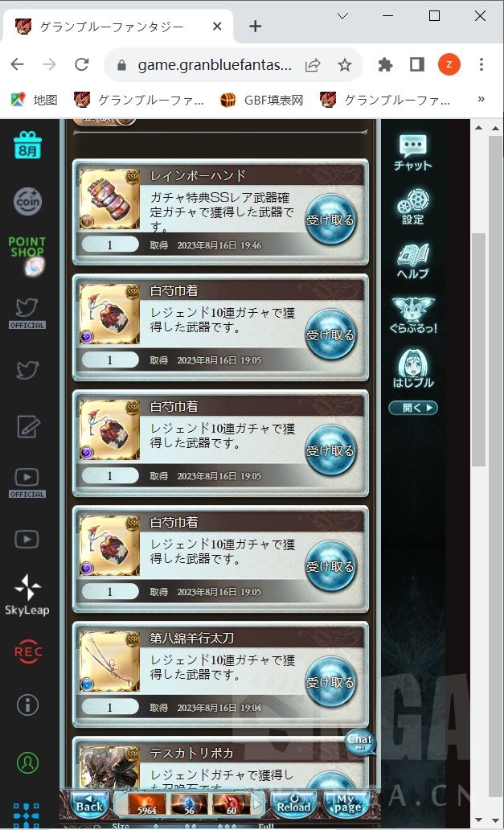
Task: Open the ぐらぶるっ! comic icon
Action: pyautogui.click(x=413, y=315)
